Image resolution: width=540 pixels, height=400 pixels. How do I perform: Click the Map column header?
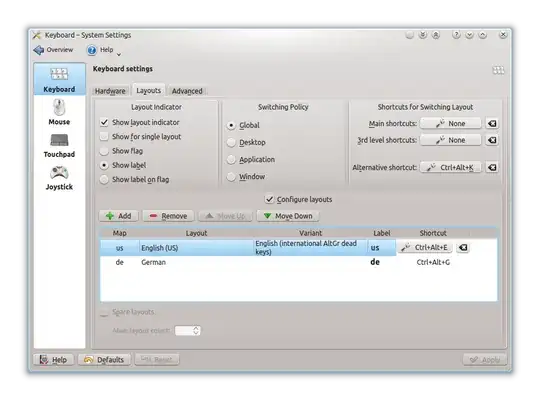point(120,233)
